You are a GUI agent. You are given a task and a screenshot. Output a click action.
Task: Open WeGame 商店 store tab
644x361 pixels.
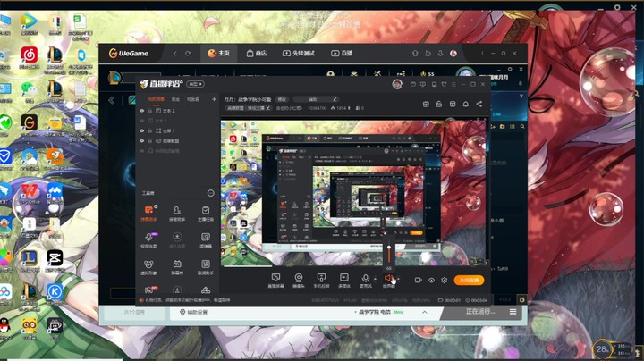point(257,54)
